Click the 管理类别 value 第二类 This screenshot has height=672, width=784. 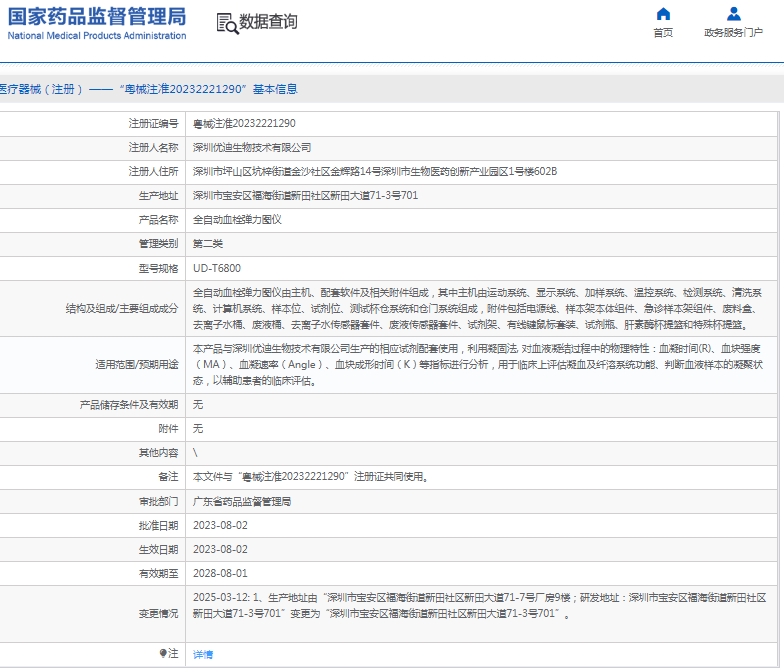tap(208, 244)
